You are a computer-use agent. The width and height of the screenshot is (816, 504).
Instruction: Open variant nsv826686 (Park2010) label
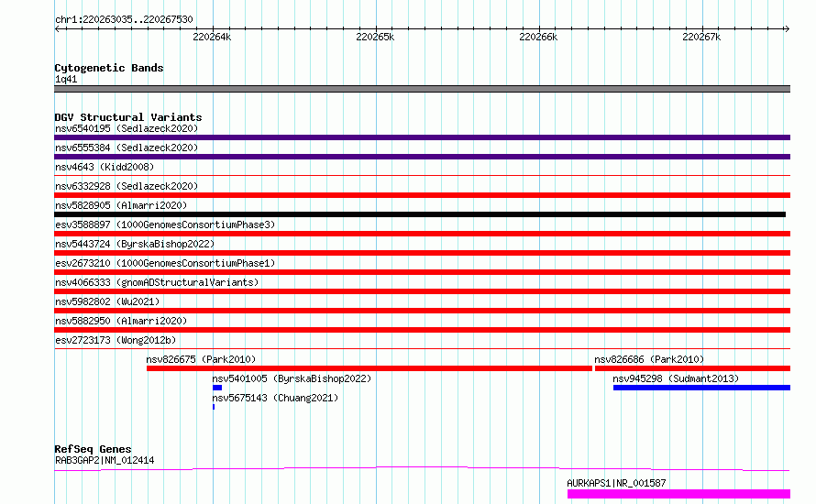[x=649, y=359]
